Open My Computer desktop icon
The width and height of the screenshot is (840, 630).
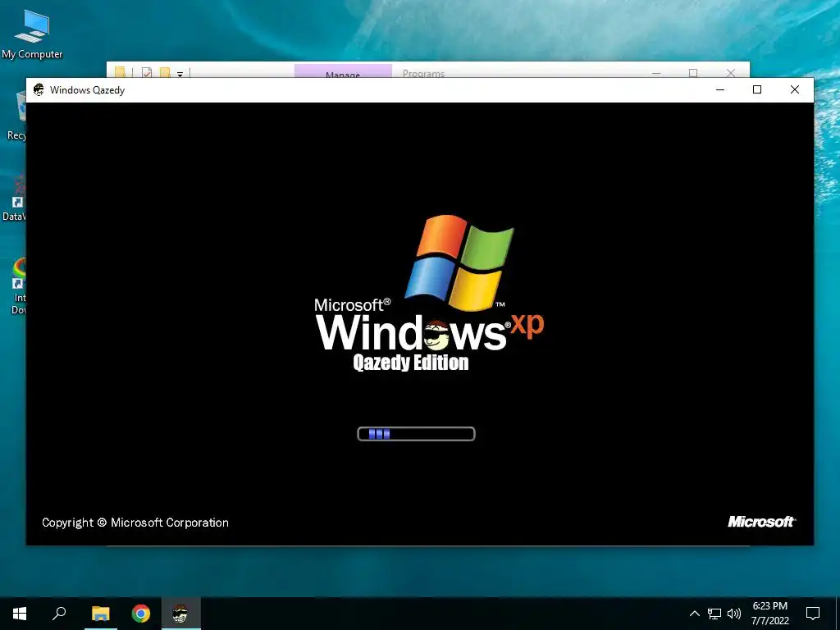[x=32, y=33]
